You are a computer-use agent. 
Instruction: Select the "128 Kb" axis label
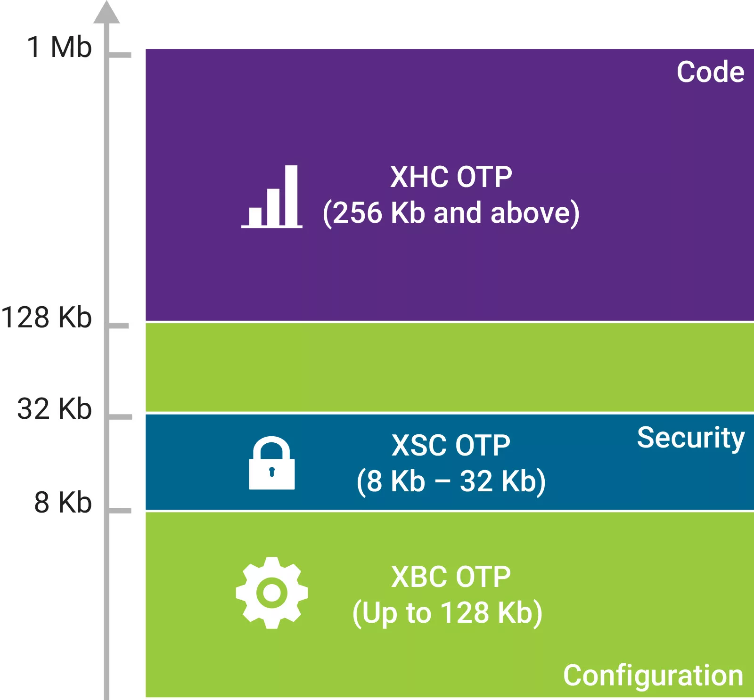coord(46,317)
